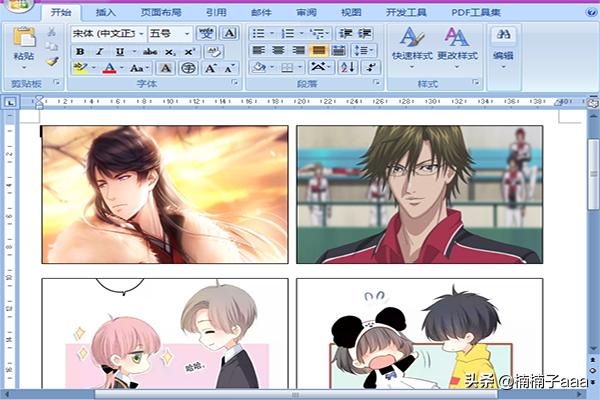Toggle Italic formatting
The image size is (600, 400).
100,51
